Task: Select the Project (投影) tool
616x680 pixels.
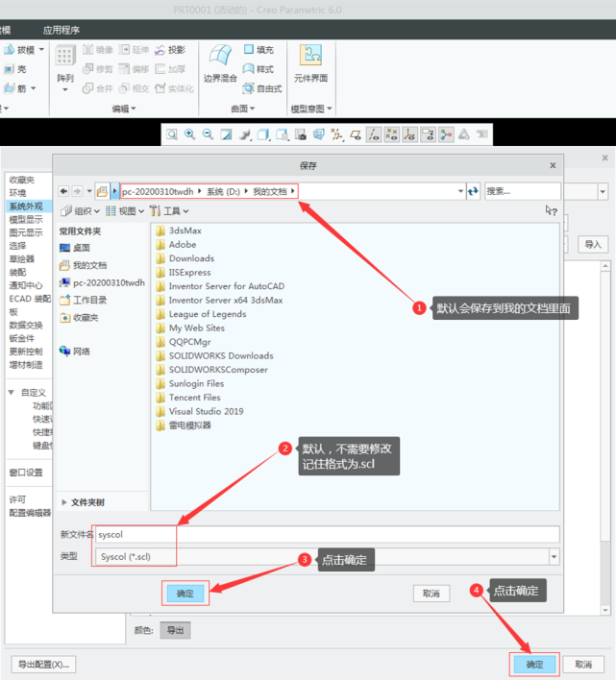Action: (x=170, y=50)
